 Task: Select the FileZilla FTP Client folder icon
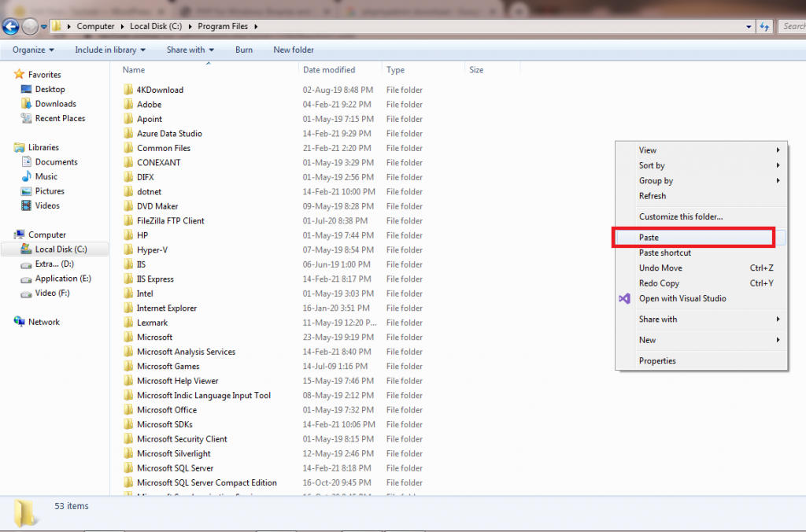[x=129, y=221]
